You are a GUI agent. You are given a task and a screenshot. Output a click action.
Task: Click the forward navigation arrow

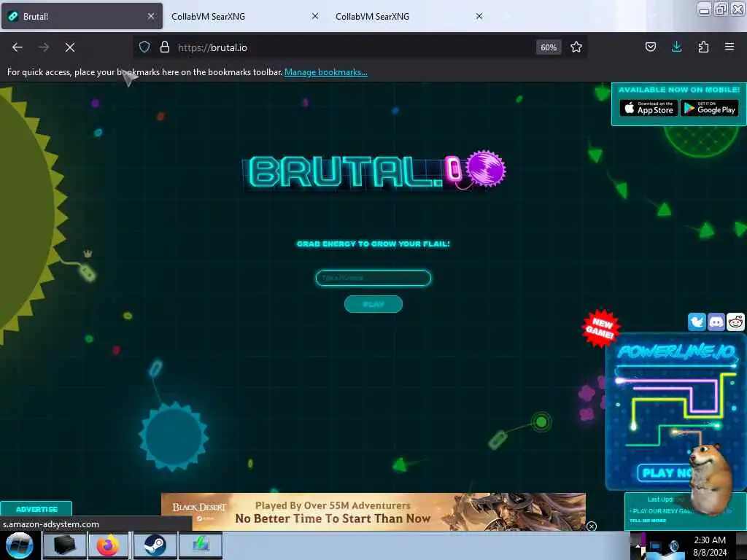44,47
